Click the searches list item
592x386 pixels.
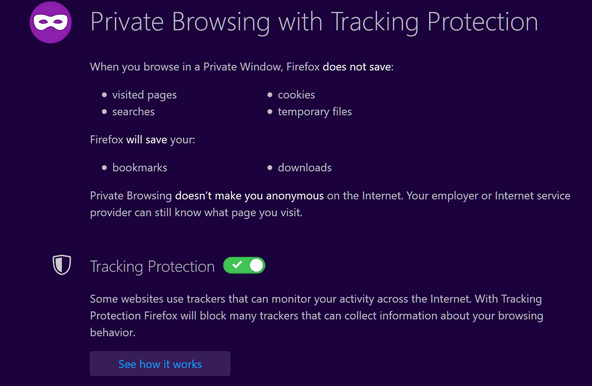pyautogui.click(x=133, y=112)
